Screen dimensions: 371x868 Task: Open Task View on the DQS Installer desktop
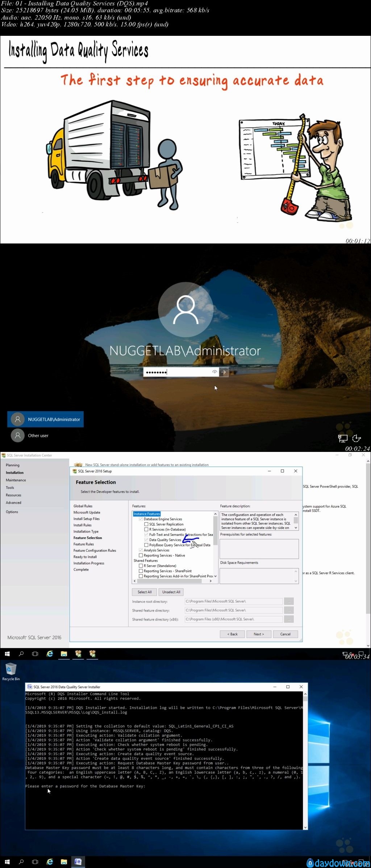pos(35,862)
